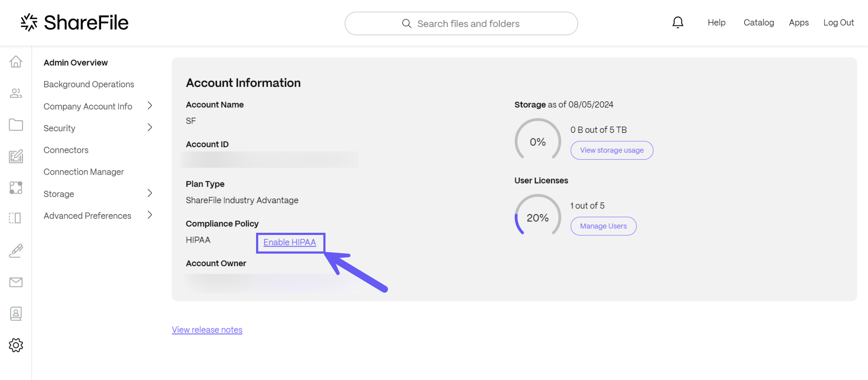Viewport: 868px width, 380px height.
Task: Expand the Company Account Info chevron
Action: pyautogui.click(x=150, y=106)
